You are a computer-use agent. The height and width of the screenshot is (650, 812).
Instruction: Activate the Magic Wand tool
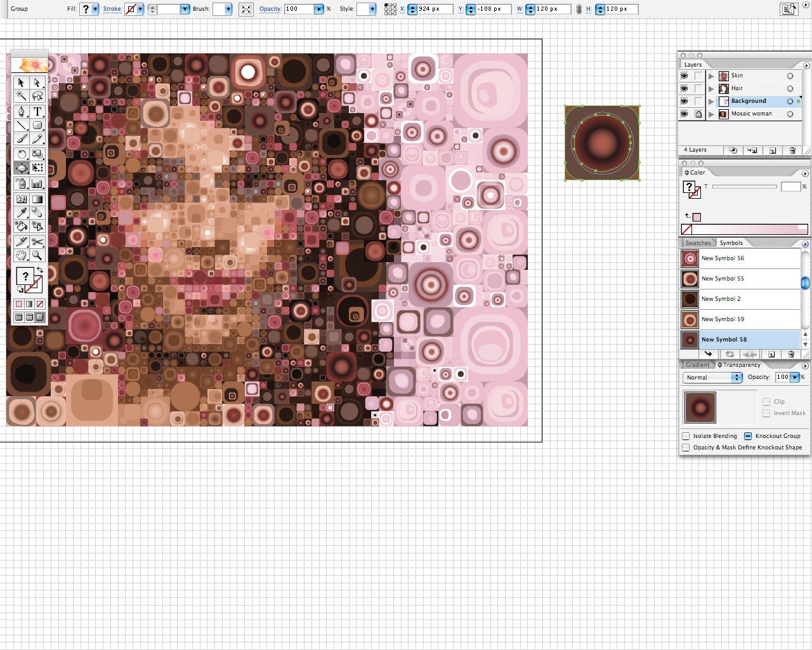point(21,96)
